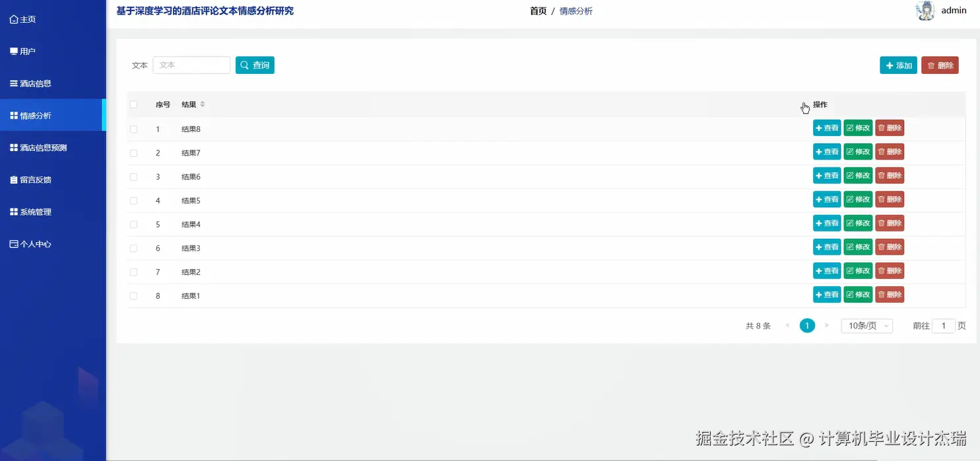Image resolution: width=980 pixels, height=461 pixels.
Task: Toggle the select-all header checkbox
Action: (134, 105)
